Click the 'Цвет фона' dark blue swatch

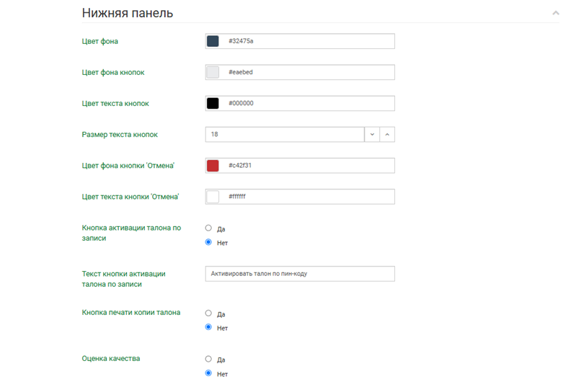click(x=213, y=41)
